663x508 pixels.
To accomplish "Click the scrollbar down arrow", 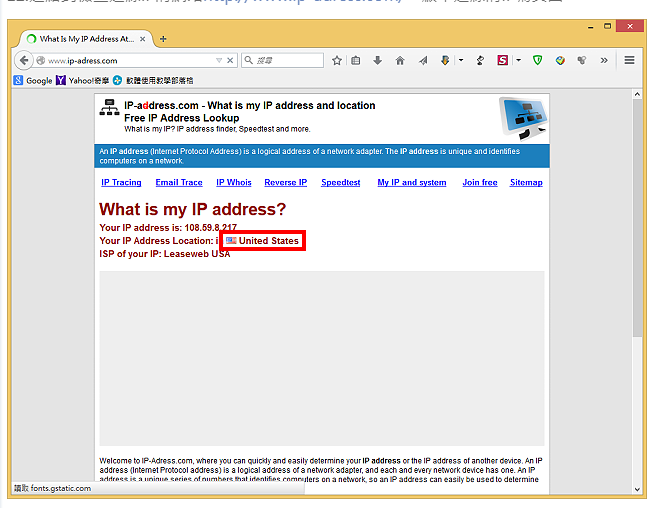I will coord(638,489).
